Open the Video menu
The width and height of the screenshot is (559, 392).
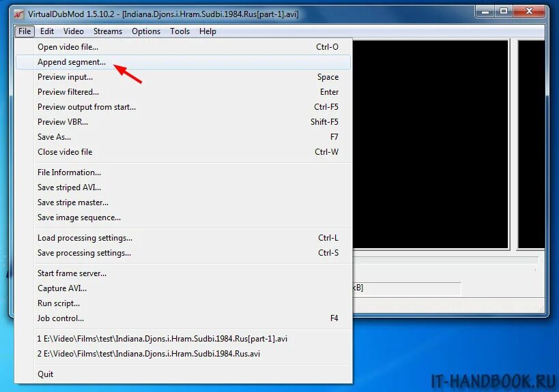click(74, 31)
